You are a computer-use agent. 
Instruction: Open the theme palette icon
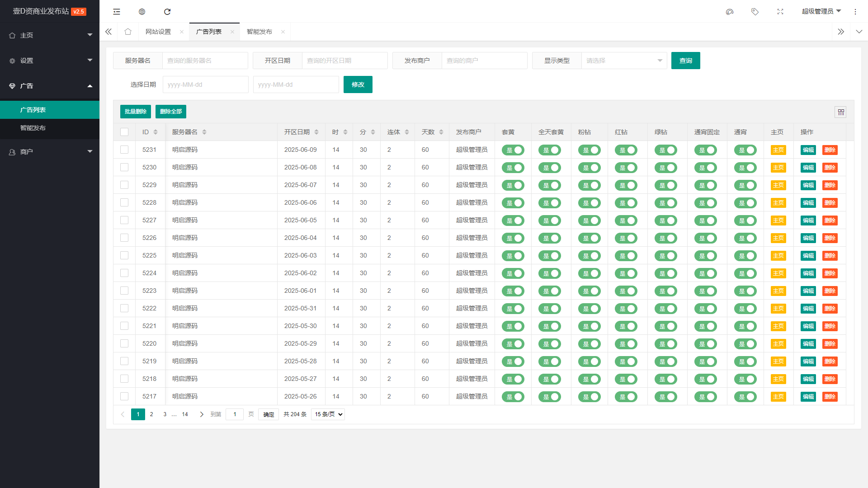(x=729, y=11)
